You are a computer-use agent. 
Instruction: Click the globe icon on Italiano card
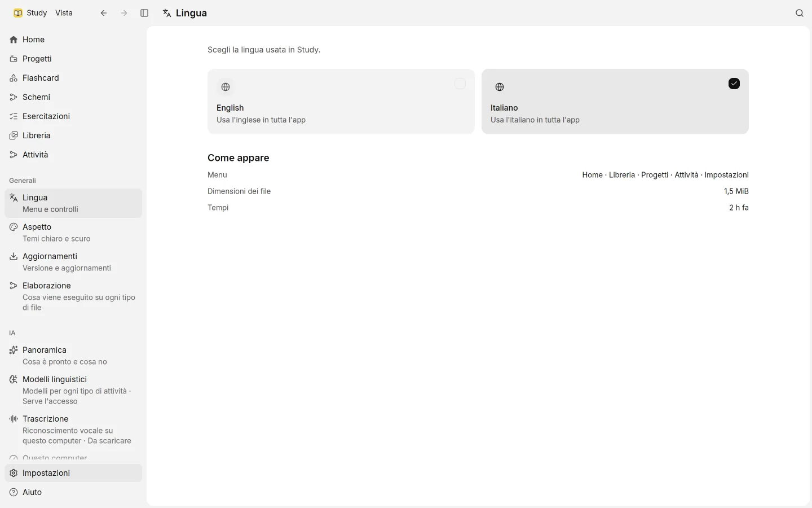point(500,87)
